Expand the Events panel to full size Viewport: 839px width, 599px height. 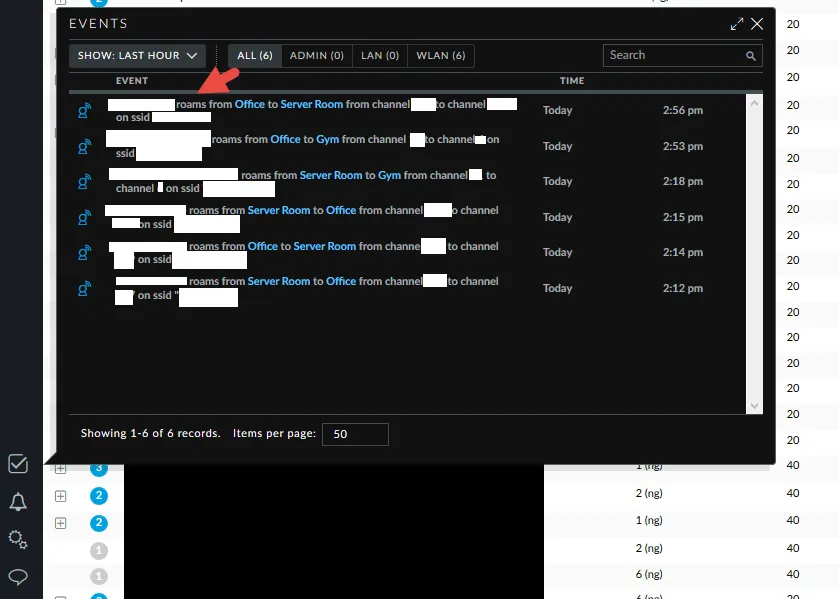pos(737,24)
